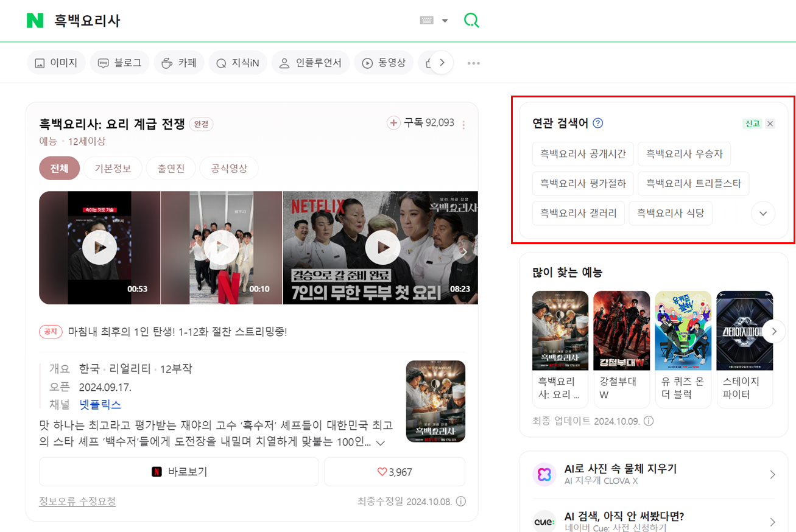796x532 pixels.
Task: Show next popular shows arrow
Action: tap(774, 332)
